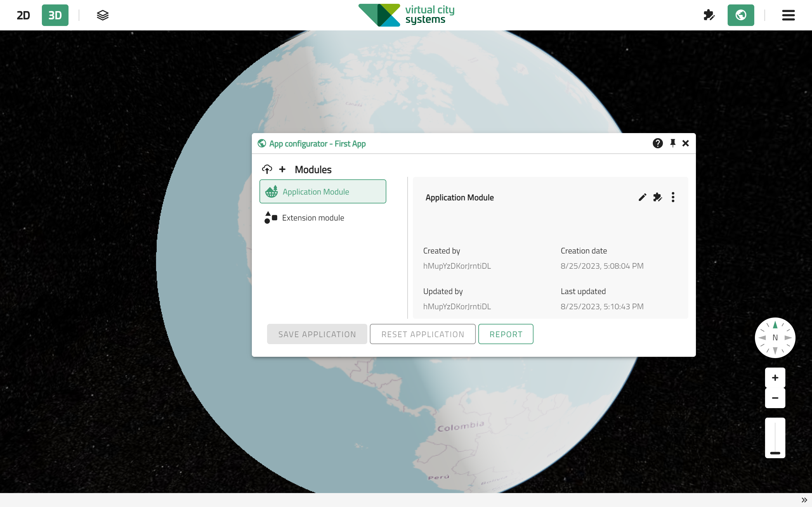The image size is (812, 507).
Task: Open the module's puzzle-edit icon
Action: [x=657, y=197]
